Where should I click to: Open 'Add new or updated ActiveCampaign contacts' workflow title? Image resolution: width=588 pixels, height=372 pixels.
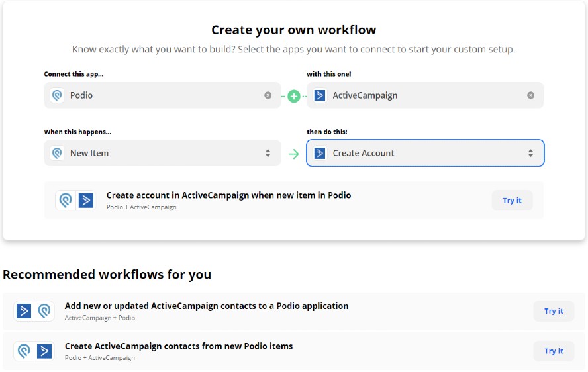tap(207, 306)
